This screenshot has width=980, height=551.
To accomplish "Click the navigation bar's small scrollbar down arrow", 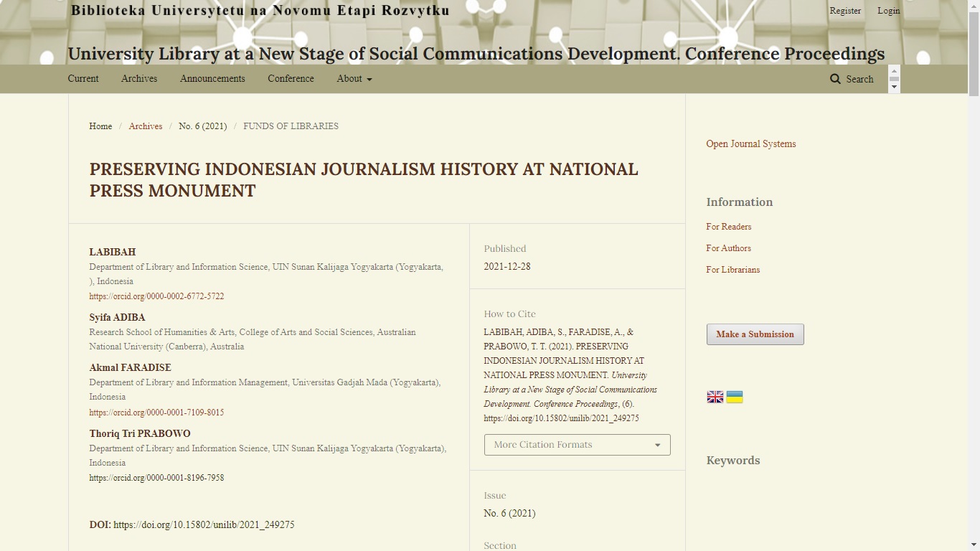I will click(x=894, y=88).
